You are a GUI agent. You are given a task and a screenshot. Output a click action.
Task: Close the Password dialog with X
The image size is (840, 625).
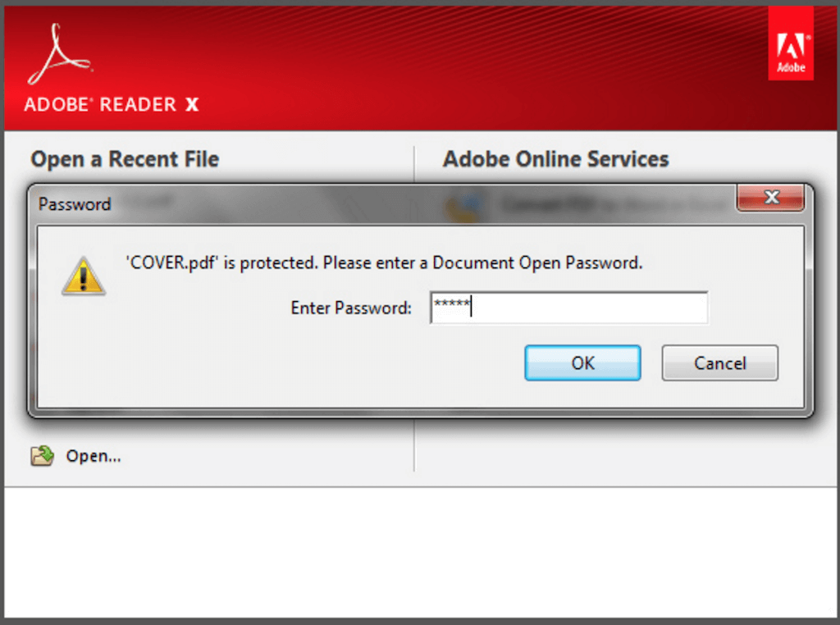(770, 198)
